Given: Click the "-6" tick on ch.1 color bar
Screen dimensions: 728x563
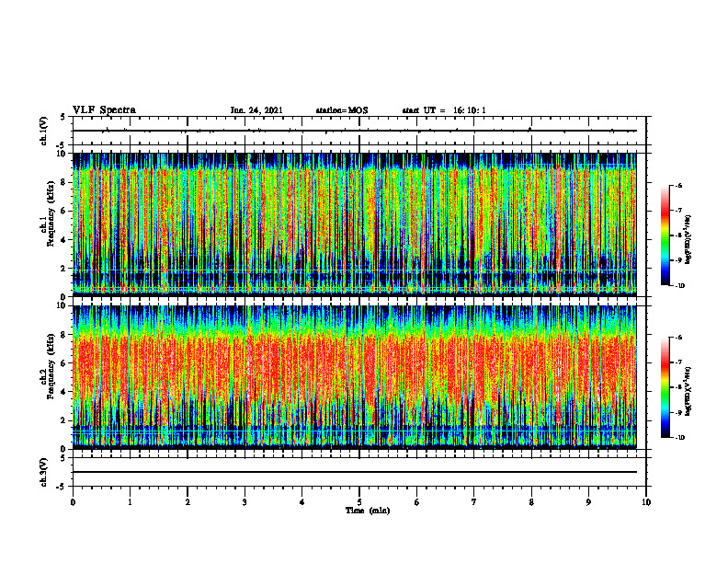Looking at the screenshot, I should (678, 185).
